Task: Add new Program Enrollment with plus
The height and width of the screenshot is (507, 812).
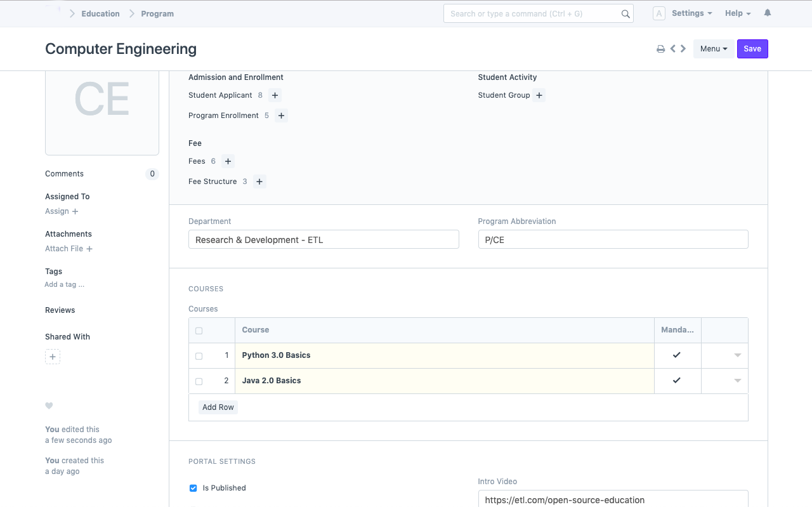Action: [282, 115]
